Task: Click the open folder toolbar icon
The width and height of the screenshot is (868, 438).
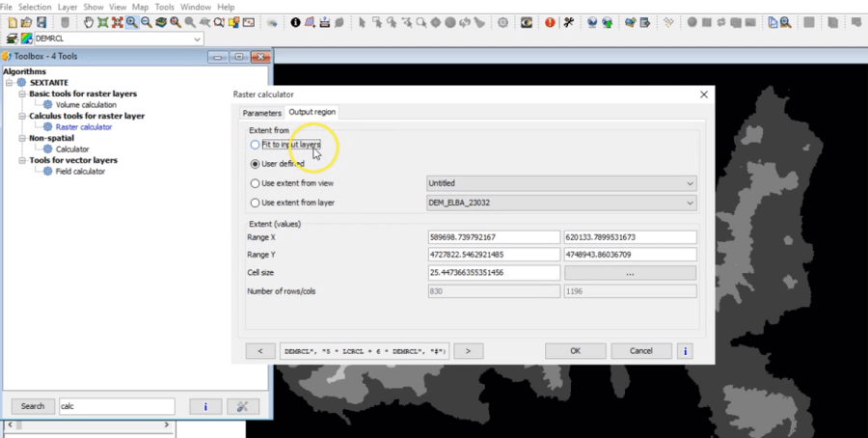Action: pyautogui.click(x=26, y=22)
